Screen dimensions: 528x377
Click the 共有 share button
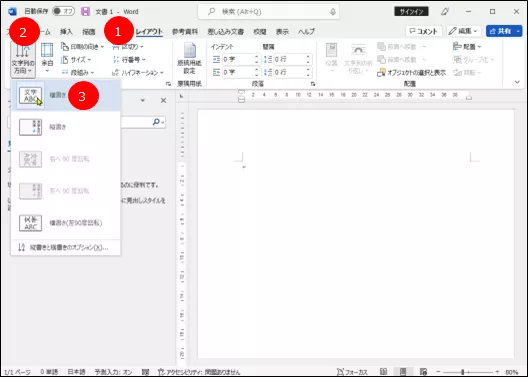pyautogui.click(x=504, y=31)
